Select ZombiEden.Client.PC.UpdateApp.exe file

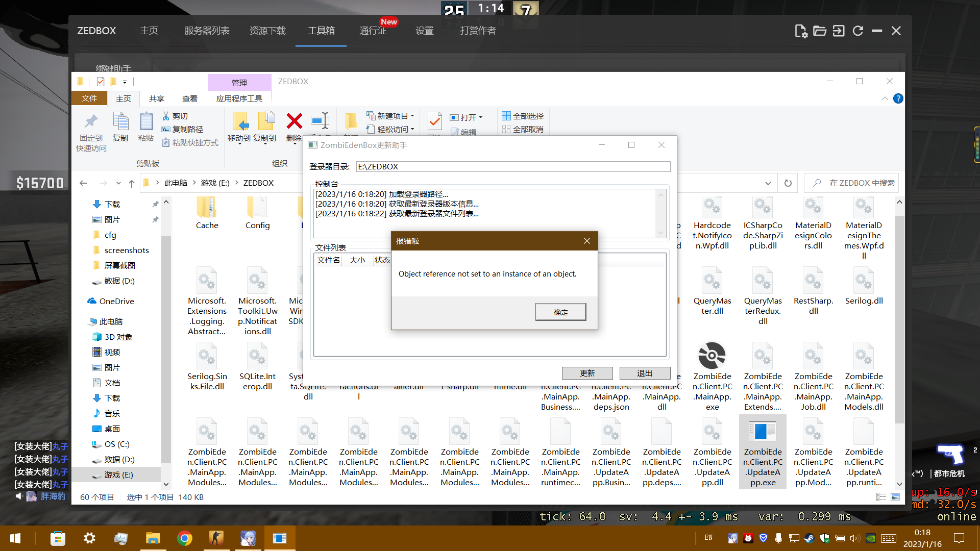pyautogui.click(x=763, y=452)
